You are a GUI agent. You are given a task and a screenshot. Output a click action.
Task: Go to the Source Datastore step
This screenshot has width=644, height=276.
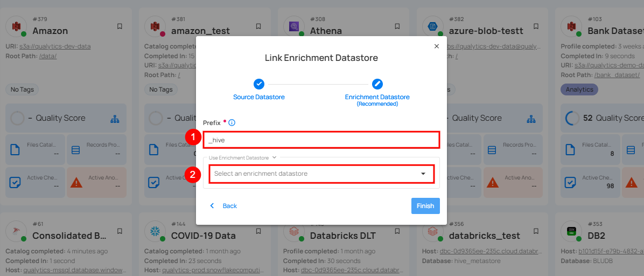259,84
